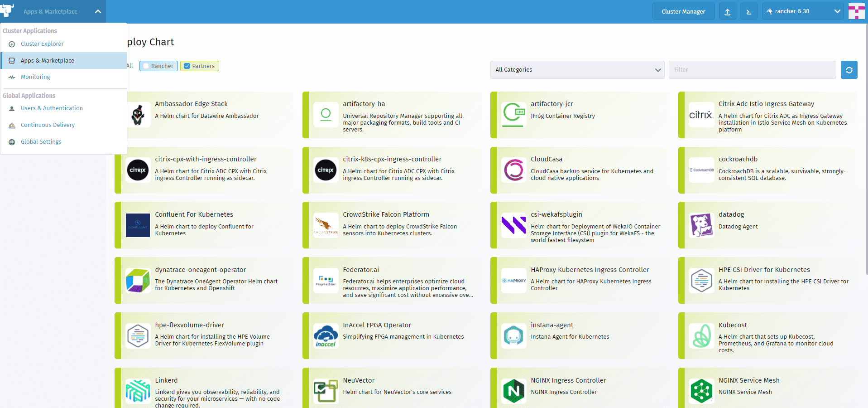Click the Cluster Explorer compass icon
This screenshot has width=868, height=408.
point(12,44)
